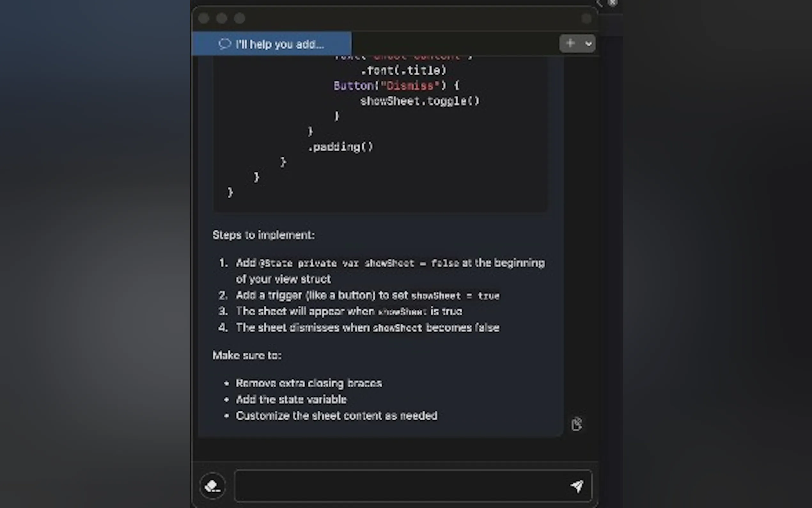Click the "@State private var showSheet" inline code
This screenshot has height=508, width=812.
(336, 263)
